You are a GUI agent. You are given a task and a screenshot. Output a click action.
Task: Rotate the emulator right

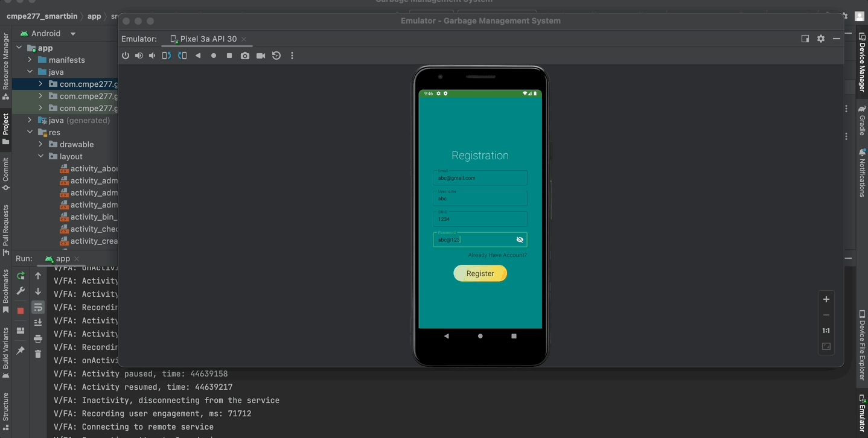click(x=182, y=56)
